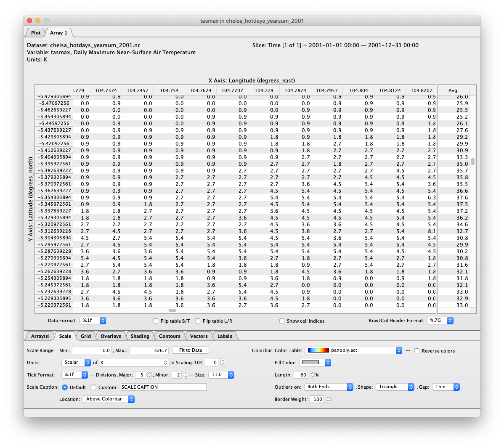Click the 104.754 longitude column header

pos(170,90)
